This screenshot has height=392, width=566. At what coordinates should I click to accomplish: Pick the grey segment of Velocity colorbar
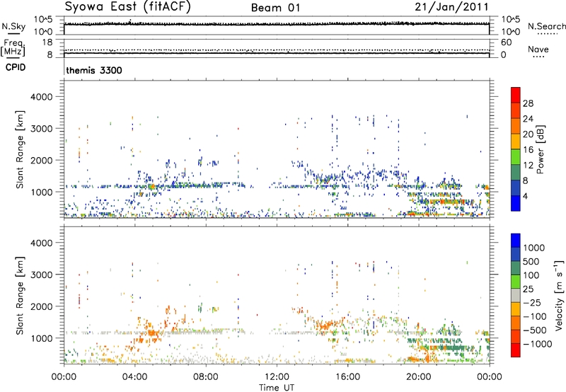point(516,295)
